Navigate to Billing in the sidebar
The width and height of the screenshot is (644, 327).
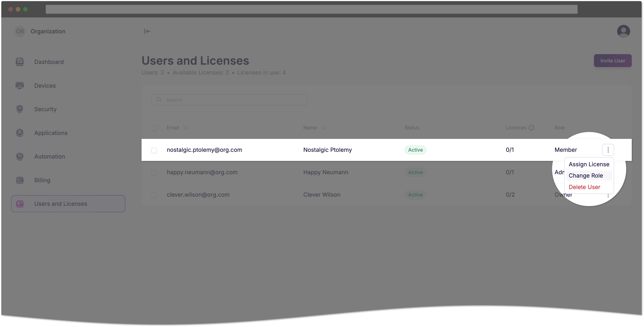(x=42, y=180)
